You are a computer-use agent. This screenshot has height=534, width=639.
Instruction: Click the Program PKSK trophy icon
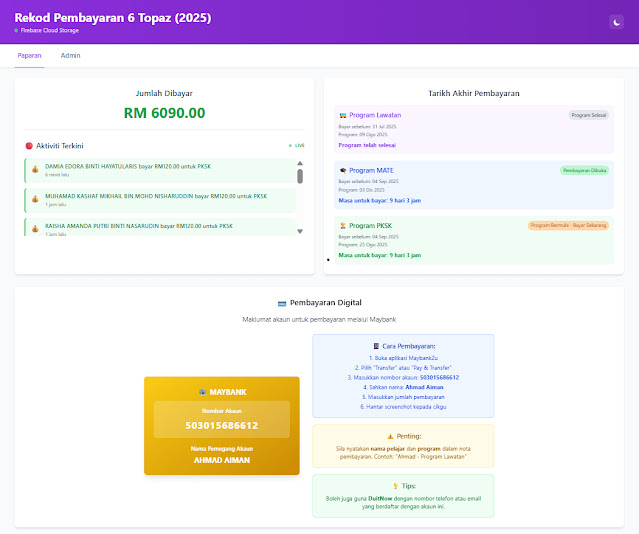pos(343,226)
